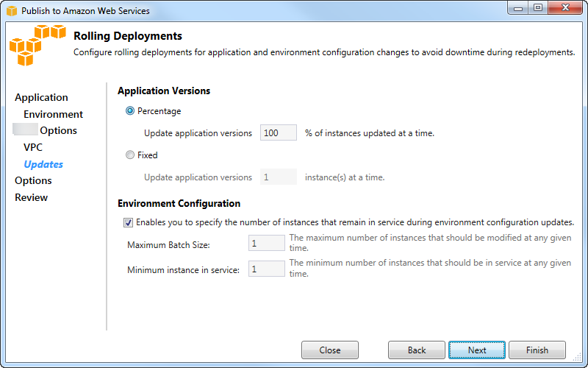Image resolution: width=588 pixels, height=368 pixels.
Task: Click the AWS cubes logo in header
Action: coord(37,48)
